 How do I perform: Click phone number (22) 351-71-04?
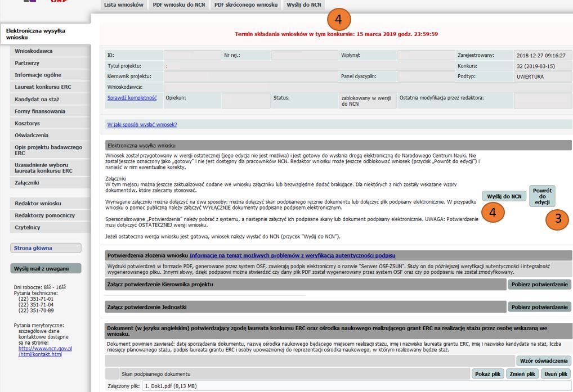click(36, 305)
